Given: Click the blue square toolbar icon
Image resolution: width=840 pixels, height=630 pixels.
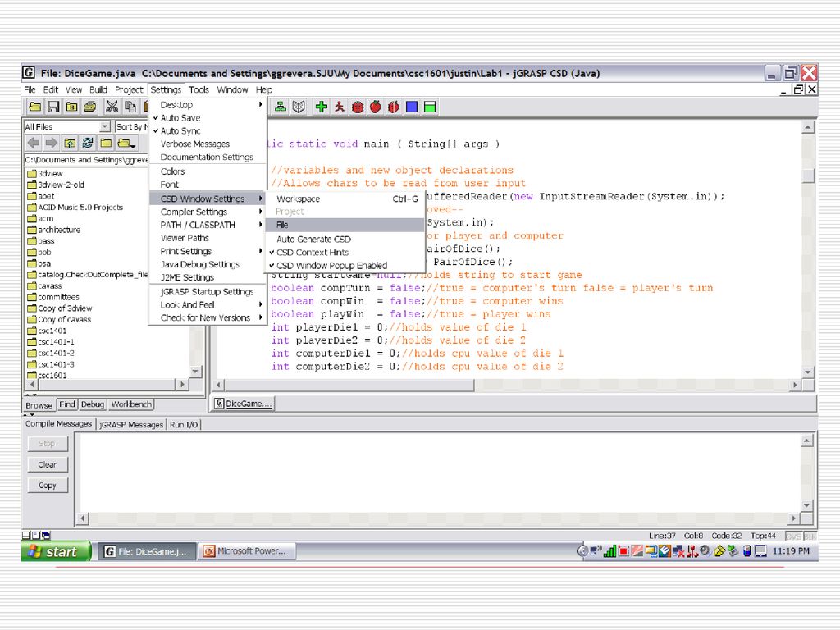Looking at the screenshot, I should click(412, 107).
